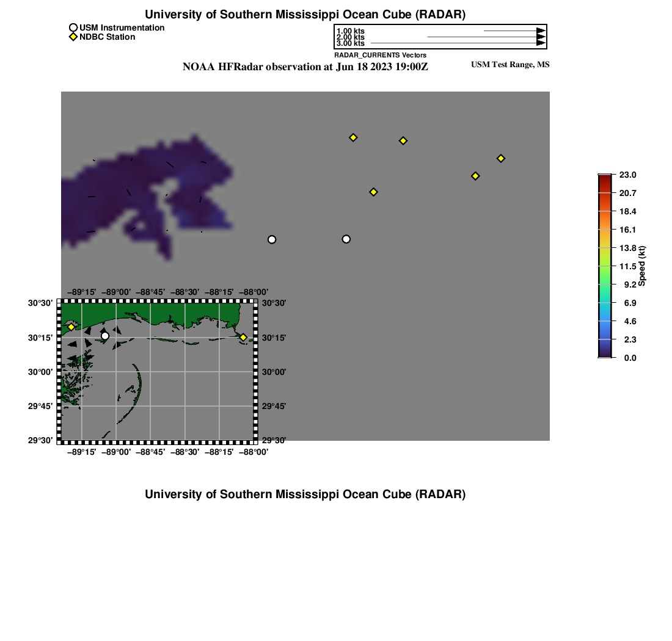Click the top page title above the legend
This screenshot has height=641, width=672.
point(305,15)
